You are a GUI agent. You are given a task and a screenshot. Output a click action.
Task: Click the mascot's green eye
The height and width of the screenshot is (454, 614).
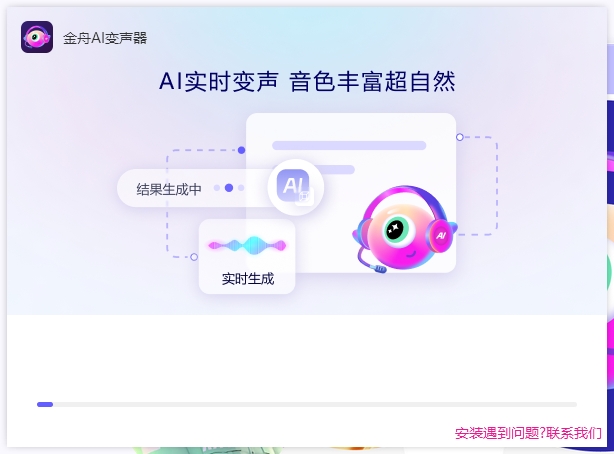[x=395, y=228]
